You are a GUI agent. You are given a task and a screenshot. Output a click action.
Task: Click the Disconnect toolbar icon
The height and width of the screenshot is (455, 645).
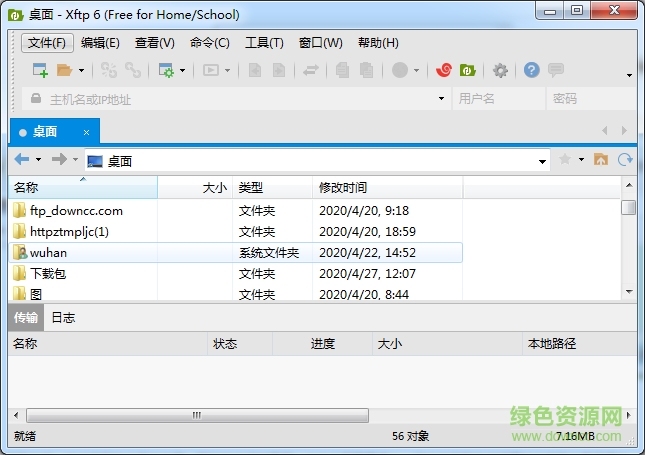(133, 70)
